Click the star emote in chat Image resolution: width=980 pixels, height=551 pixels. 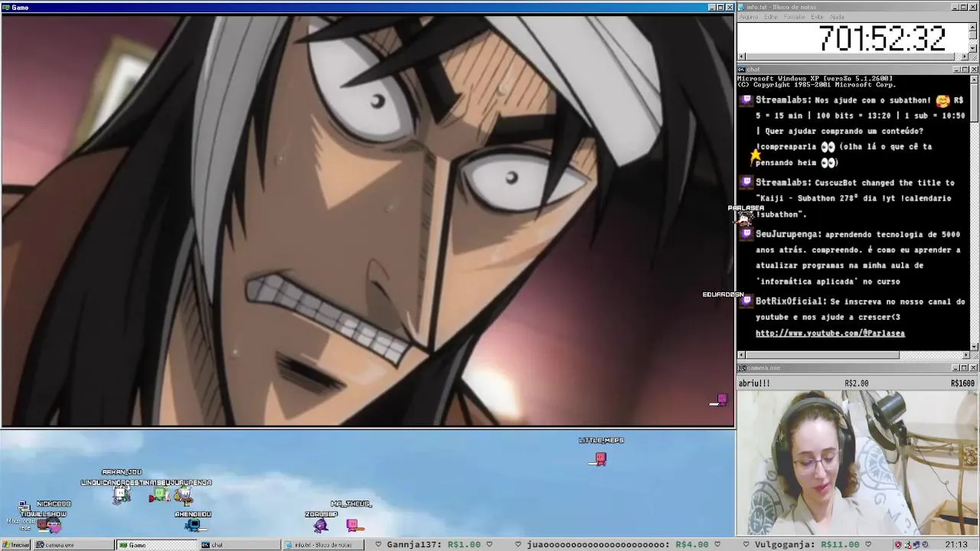tap(756, 155)
